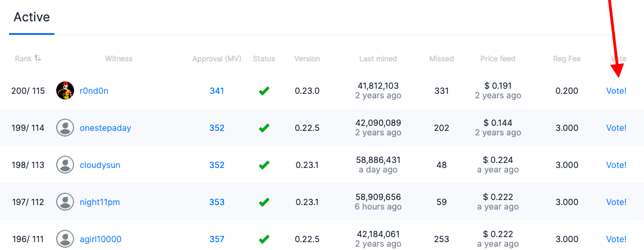
Task: Open approval value 341 for r0nd0n
Action: pos(217,91)
